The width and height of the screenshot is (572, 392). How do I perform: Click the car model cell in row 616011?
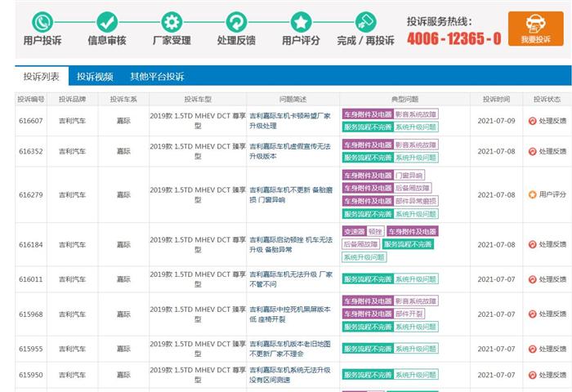pyautogui.click(x=198, y=279)
